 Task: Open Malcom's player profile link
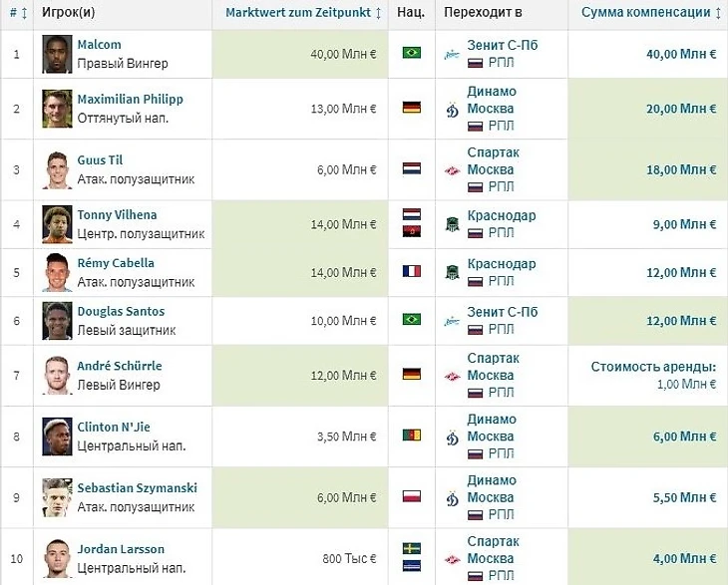[x=99, y=45]
